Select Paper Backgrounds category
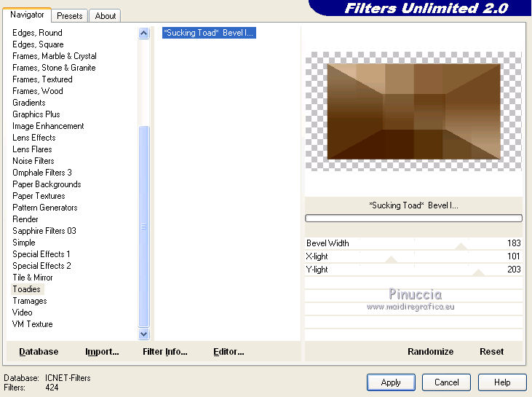The width and height of the screenshot is (532, 397). (47, 184)
